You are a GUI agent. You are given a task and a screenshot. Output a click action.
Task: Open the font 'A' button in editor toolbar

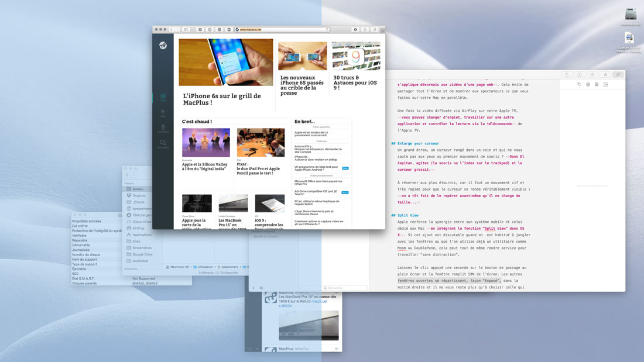pyautogui.click(x=605, y=75)
